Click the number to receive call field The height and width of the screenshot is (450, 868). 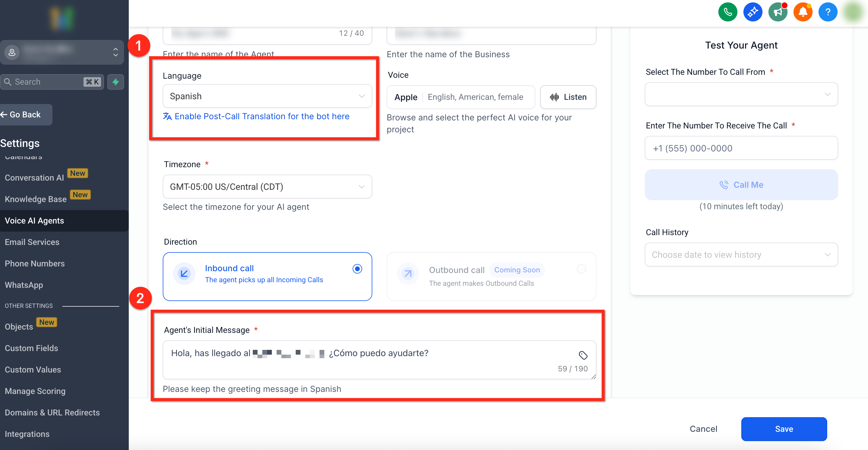pyautogui.click(x=741, y=148)
